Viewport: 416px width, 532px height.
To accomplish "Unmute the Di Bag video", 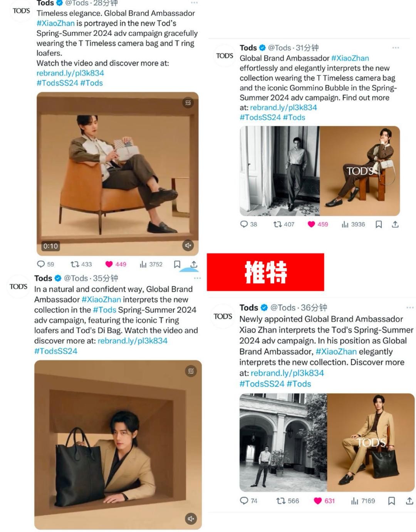I will pyautogui.click(x=191, y=519).
